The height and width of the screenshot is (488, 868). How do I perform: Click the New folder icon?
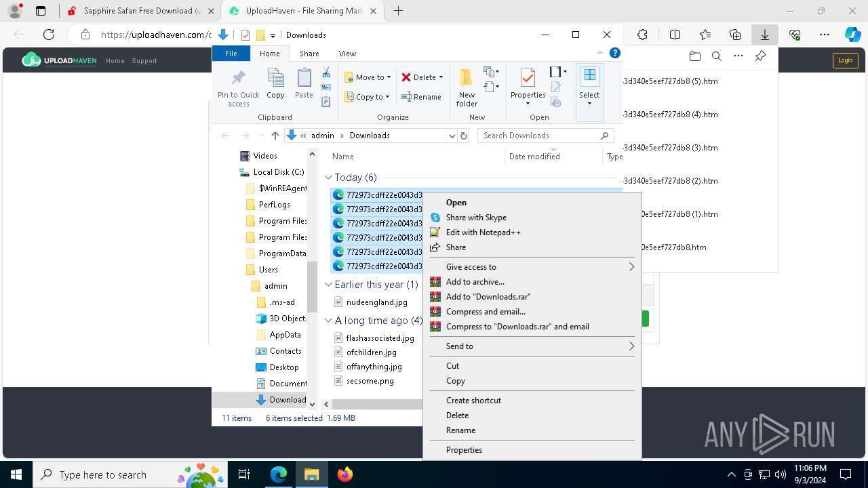(467, 87)
